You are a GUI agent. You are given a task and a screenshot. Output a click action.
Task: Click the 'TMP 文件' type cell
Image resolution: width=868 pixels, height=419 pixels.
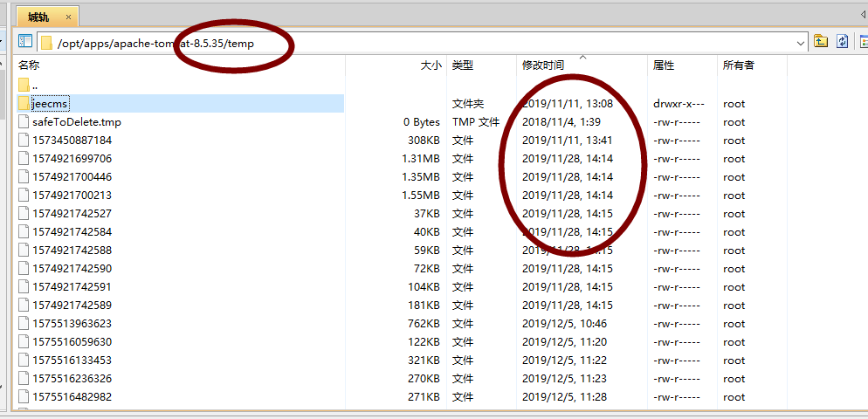[x=476, y=122]
